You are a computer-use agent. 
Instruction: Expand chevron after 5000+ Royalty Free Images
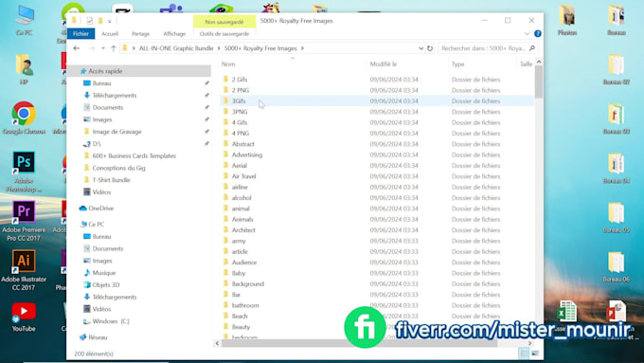(x=302, y=48)
